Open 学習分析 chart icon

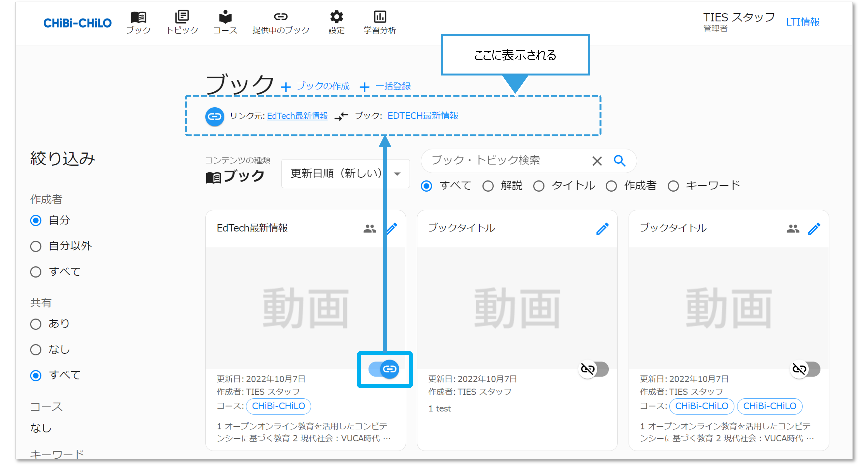point(380,17)
